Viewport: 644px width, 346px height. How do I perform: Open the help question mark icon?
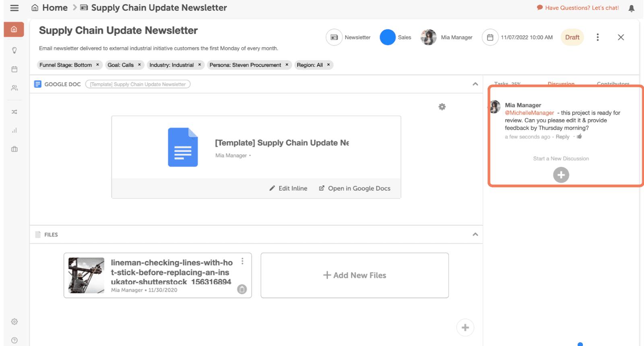(x=14, y=340)
